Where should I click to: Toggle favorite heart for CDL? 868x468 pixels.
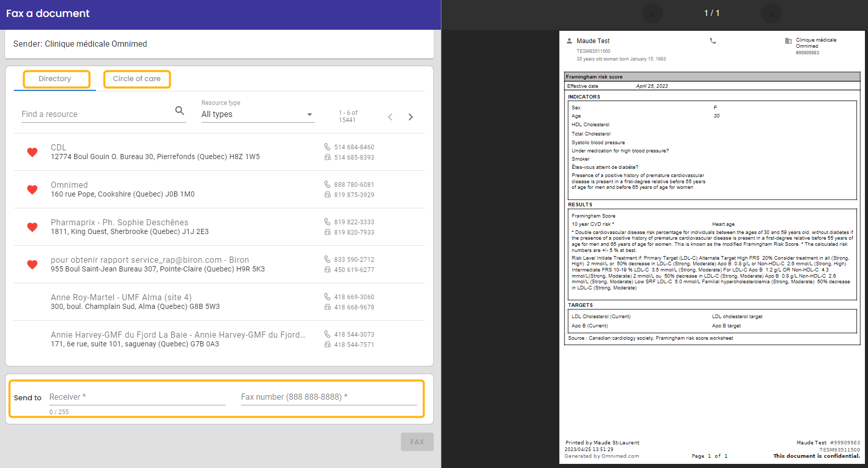point(32,152)
